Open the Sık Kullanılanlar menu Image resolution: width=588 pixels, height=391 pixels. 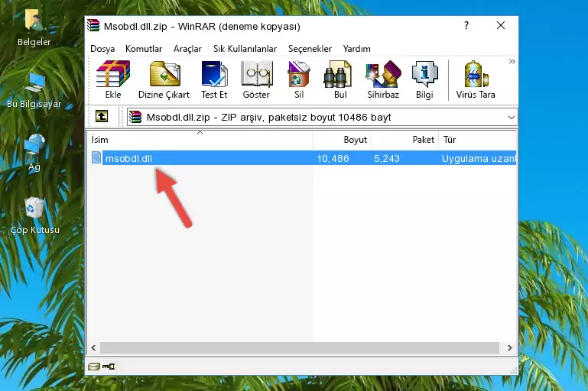tap(245, 49)
